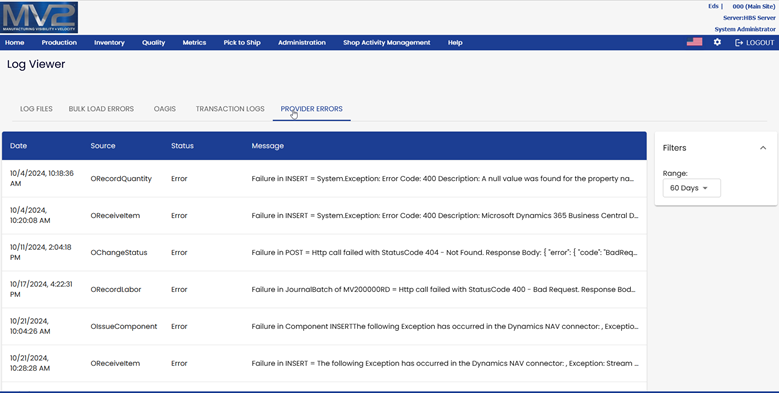Open the Production menu
Viewport: 779px width, 393px height.
coord(59,43)
